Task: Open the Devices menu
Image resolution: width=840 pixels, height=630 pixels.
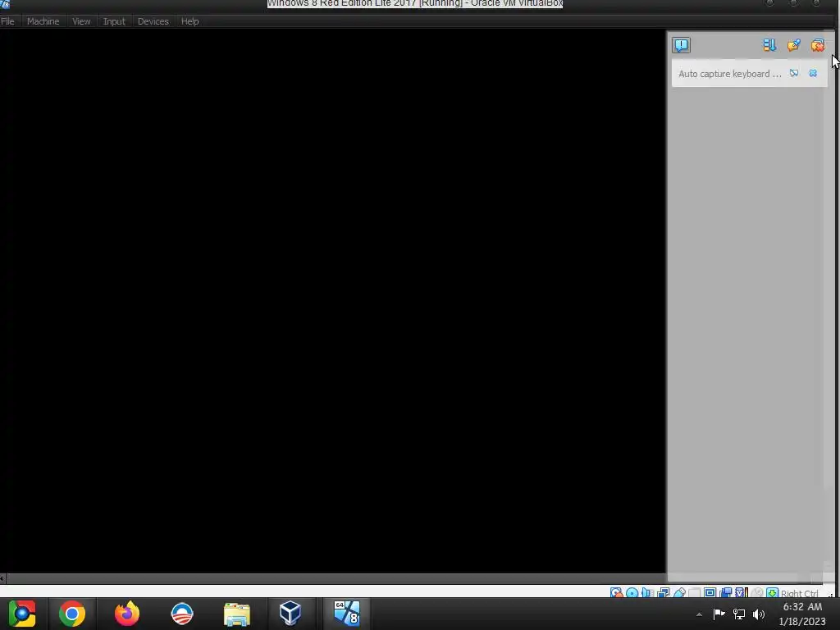Action: [153, 21]
